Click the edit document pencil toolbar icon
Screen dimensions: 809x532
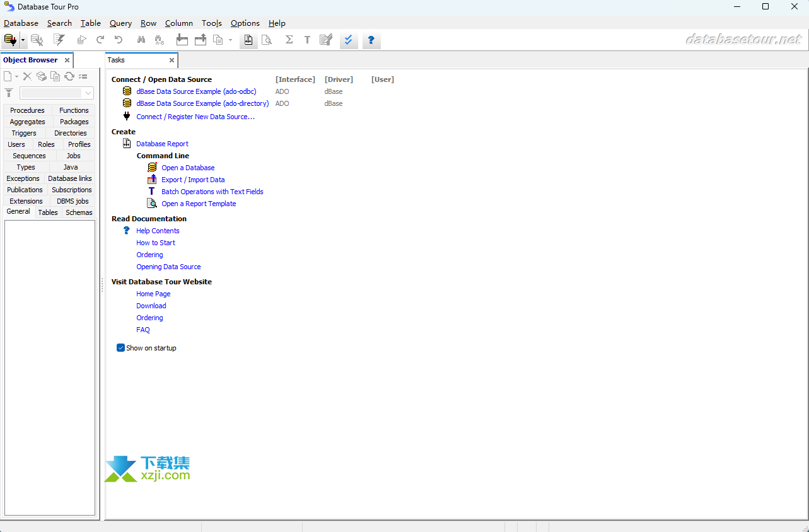click(x=326, y=40)
